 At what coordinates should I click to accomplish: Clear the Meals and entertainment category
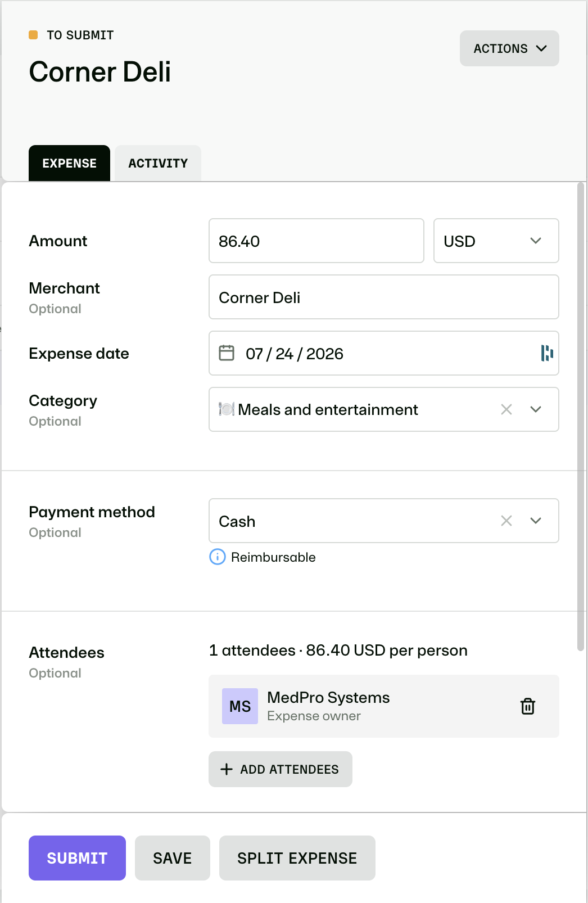[506, 409]
